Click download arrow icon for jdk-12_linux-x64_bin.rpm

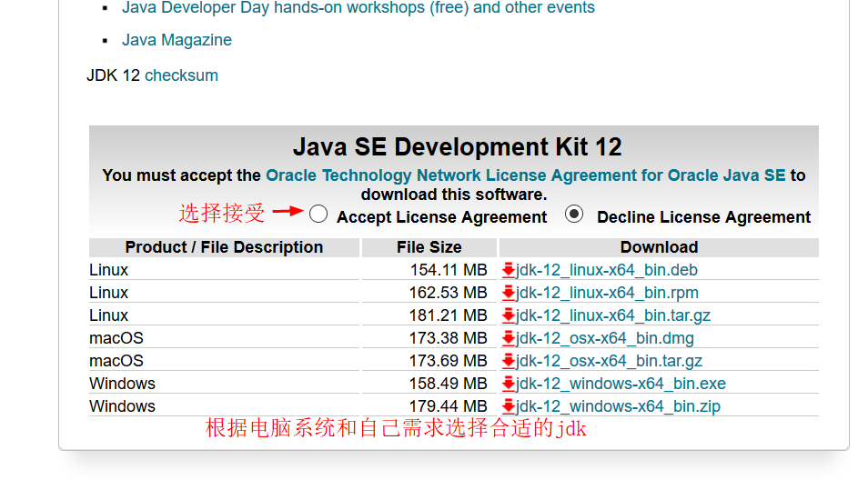pyautogui.click(x=509, y=293)
